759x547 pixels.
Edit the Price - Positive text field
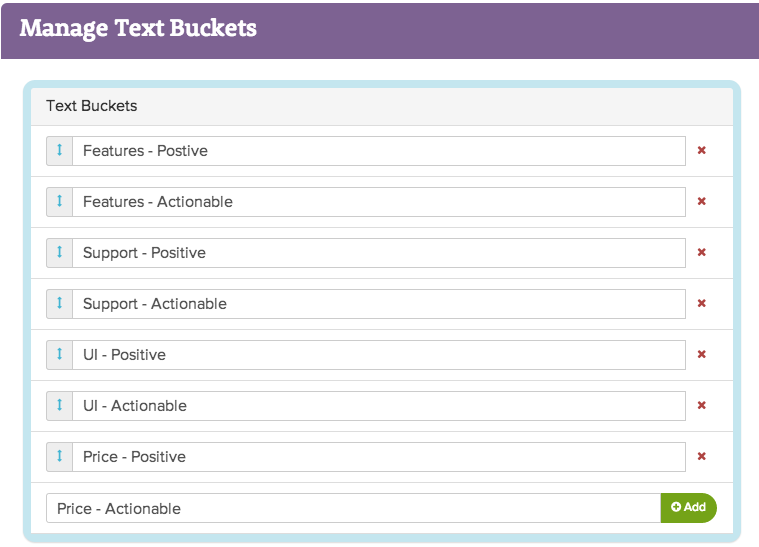coord(378,457)
